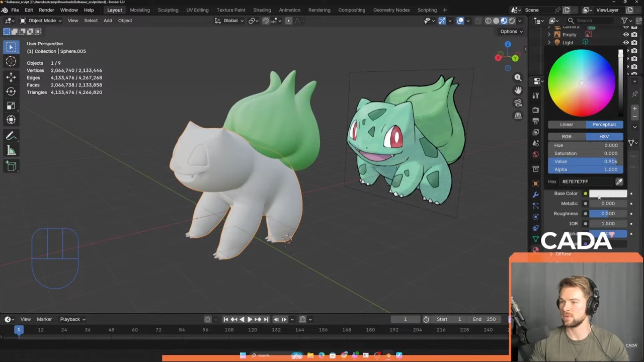Toggle snapping magnet button
Screen dimensions: 644x362
click(266, 21)
